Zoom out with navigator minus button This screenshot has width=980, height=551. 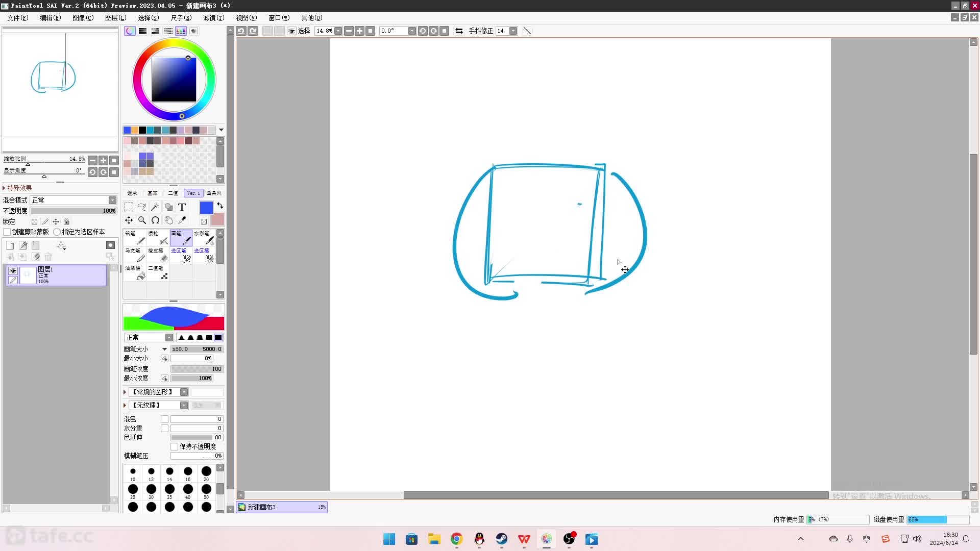tap(92, 160)
